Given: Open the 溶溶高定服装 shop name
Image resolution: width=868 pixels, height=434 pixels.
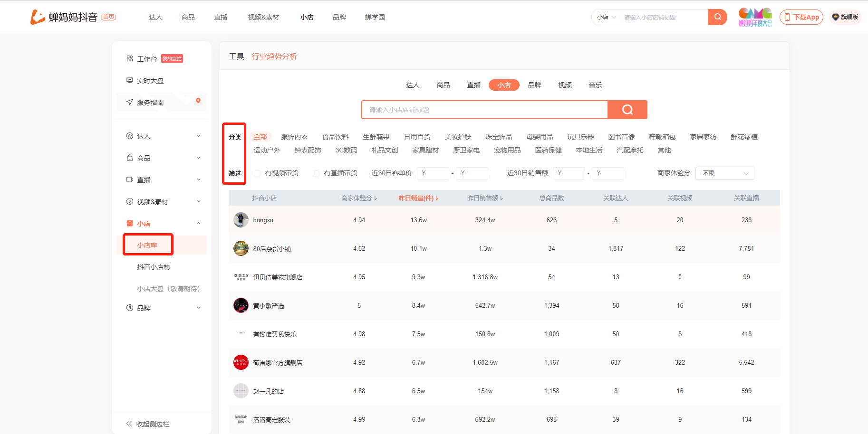Looking at the screenshot, I should pyautogui.click(x=271, y=420).
